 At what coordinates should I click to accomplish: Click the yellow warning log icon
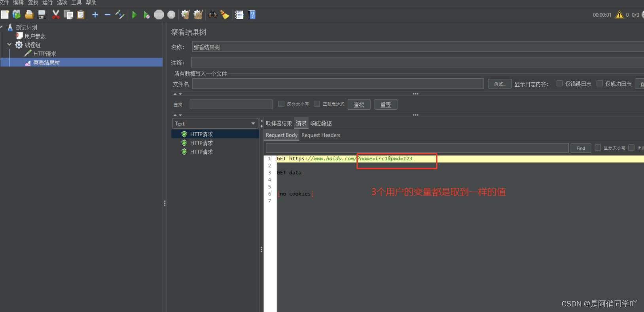619,15
